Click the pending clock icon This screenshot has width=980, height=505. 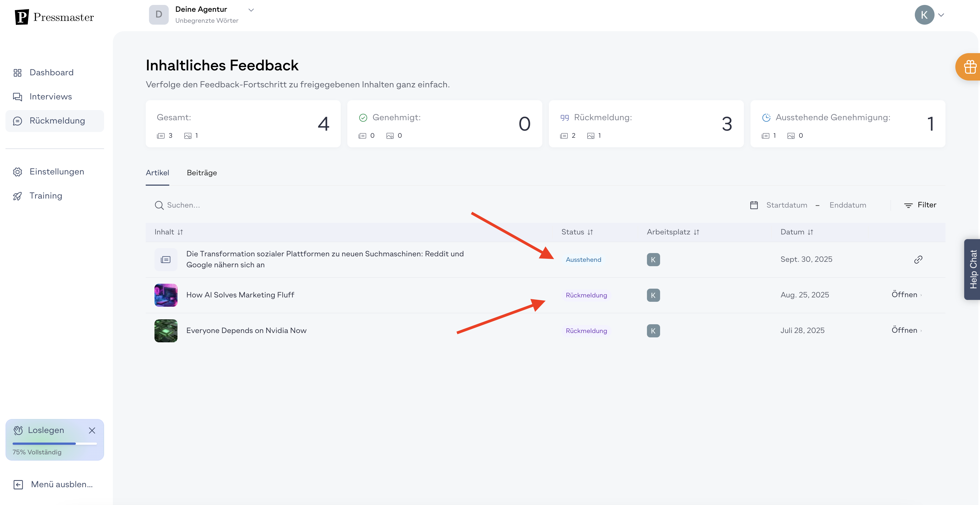tap(766, 118)
